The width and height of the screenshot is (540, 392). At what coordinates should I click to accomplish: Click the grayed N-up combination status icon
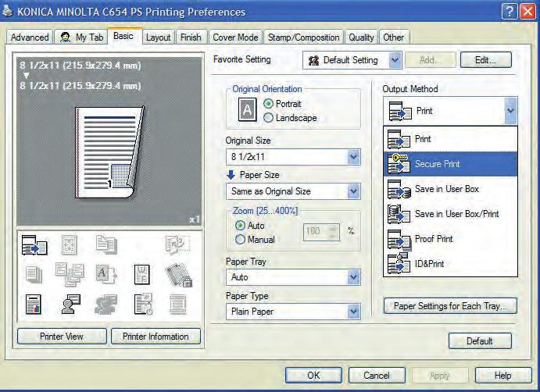[70, 245]
